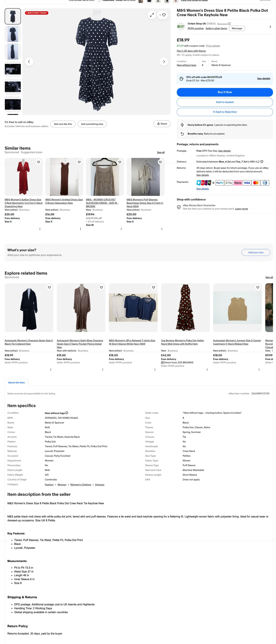See details for DPD postage
The height and width of the screenshot is (644, 276).
[x=224, y=151]
